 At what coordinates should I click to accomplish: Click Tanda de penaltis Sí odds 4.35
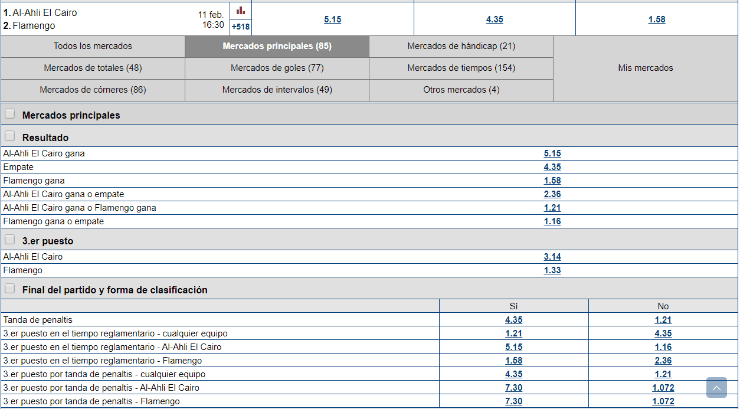pos(514,320)
